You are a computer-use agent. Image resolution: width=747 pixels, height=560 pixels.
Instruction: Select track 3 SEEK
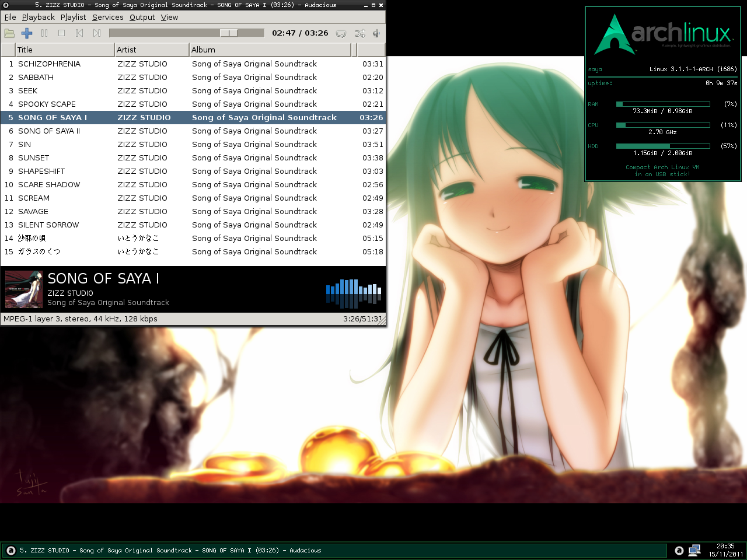[x=193, y=90]
